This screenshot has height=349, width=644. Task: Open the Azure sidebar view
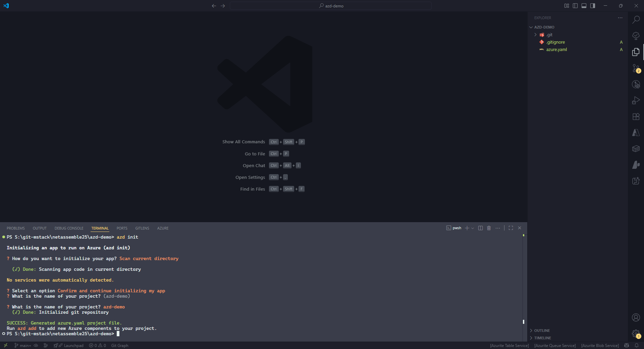click(636, 133)
